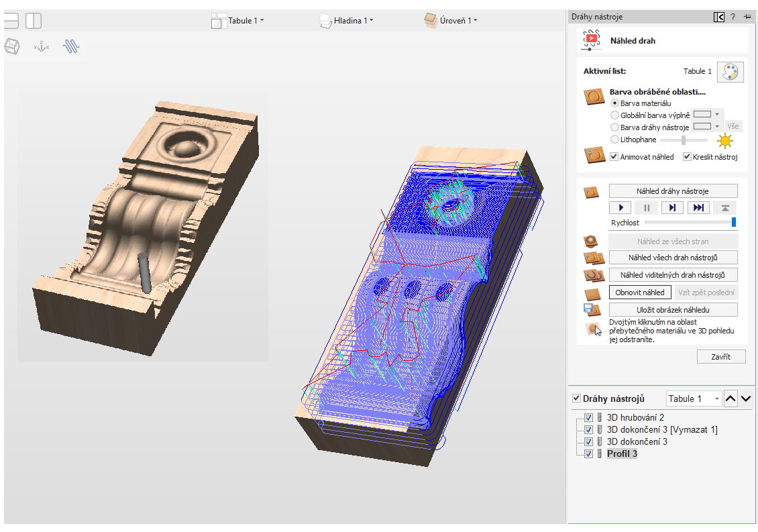The image size is (758, 532).
Task: Click the isometric cube view icon
Action: point(12,46)
